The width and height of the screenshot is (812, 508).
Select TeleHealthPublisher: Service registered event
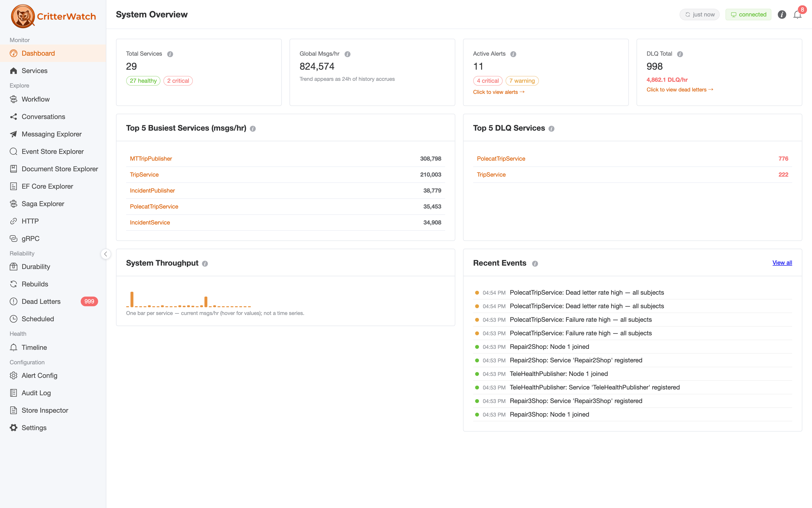(632, 387)
